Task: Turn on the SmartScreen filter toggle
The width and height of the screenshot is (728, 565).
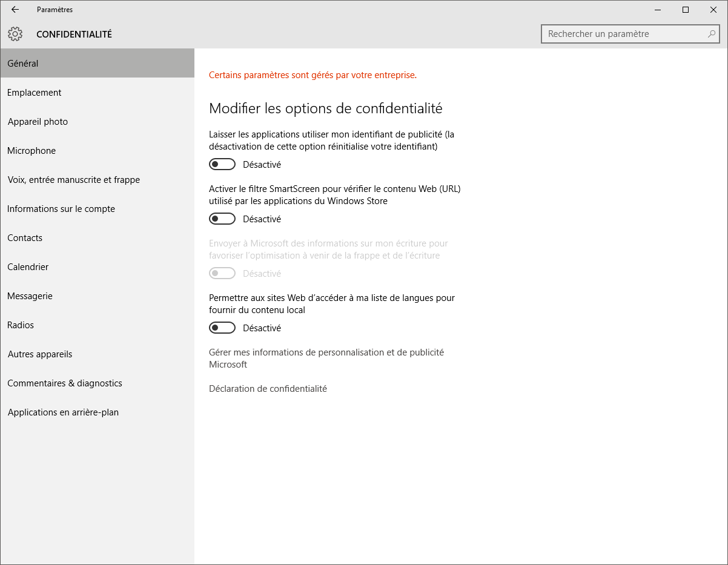Action: [222, 219]
